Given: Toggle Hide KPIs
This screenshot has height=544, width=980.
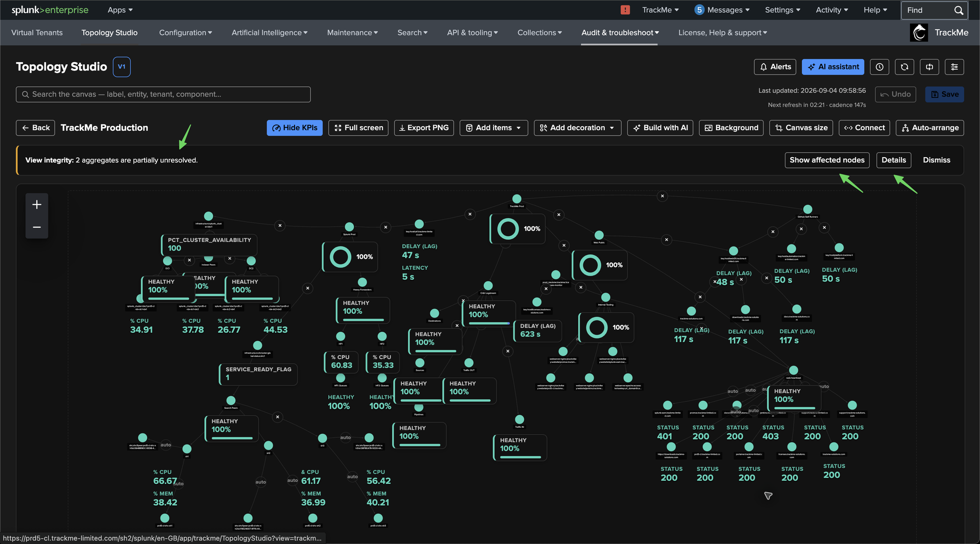Looking at the screenshot, I should (295, 128).
